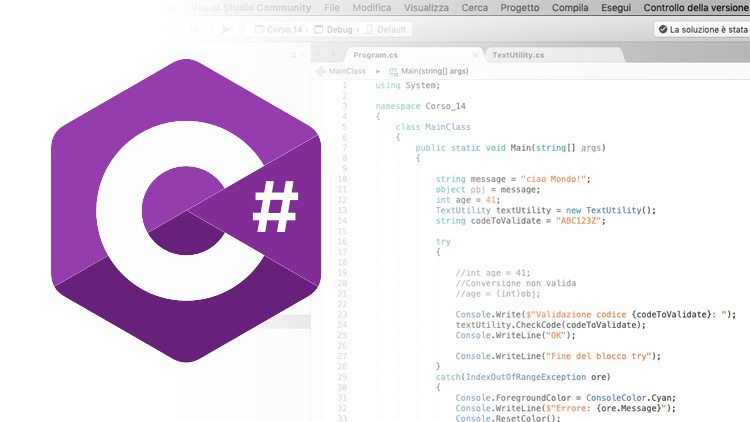This screenshot has width=750, height=422.
Task: Open the Visual Studio Community app menu
Action: (x=251, y=8)
